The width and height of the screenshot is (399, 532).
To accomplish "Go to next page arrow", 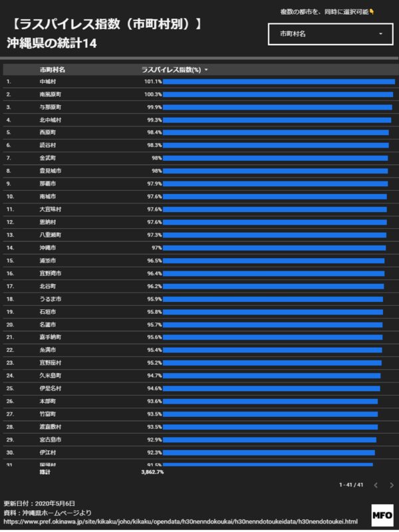I will click(x=391, y=485).
